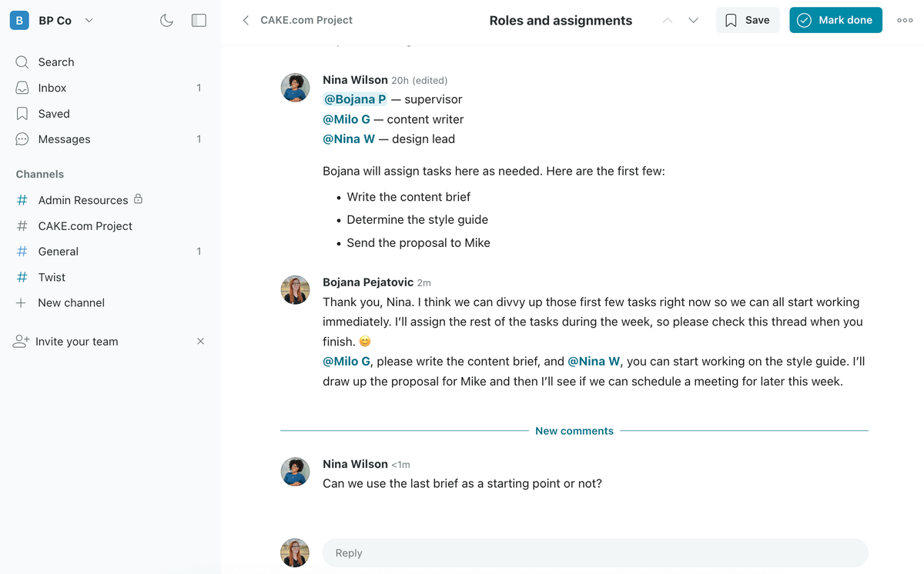Screen dimensions: 924x574
Task: Open Search in the sidebar
Action: [56, 62]
